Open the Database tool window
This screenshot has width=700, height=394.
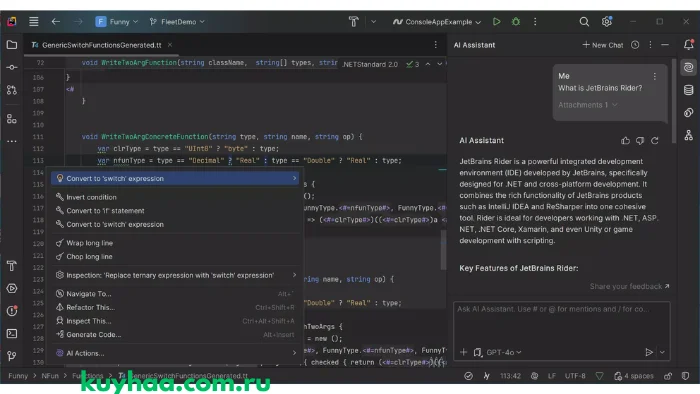click(688, 90)
